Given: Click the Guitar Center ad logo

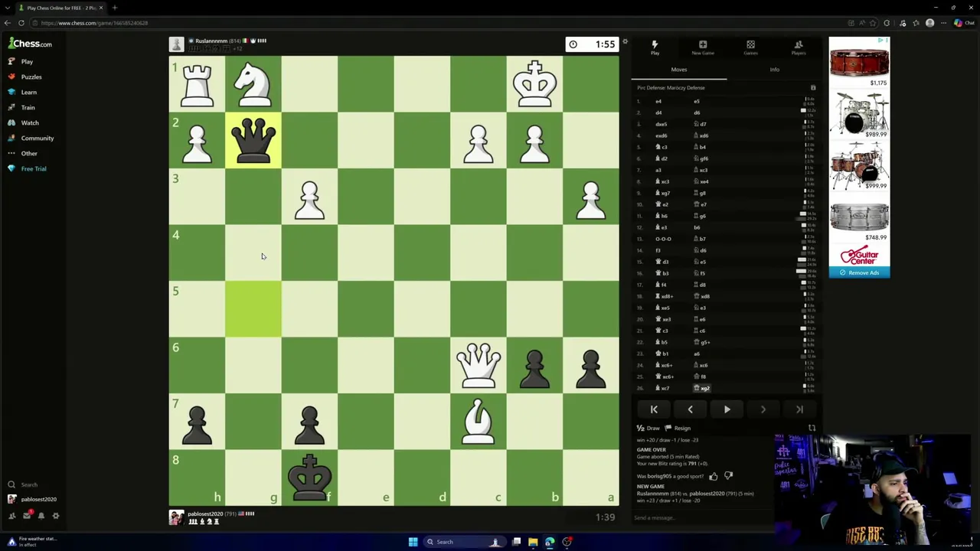Looking at the screenshot, I should click(859, 256).
